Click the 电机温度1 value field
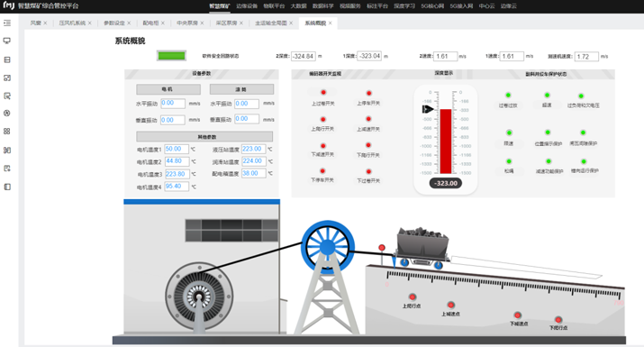Viewport: 644px width, 347px height. (177, 149)
